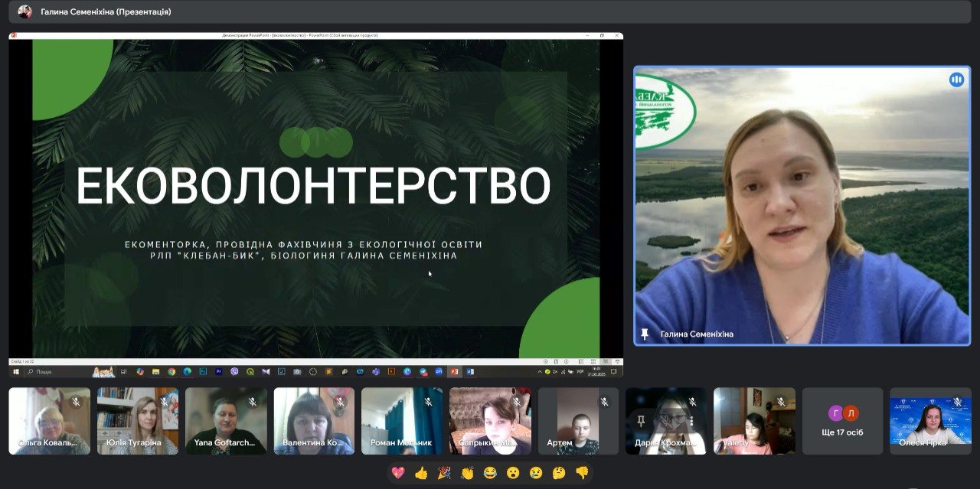Open the presenter avatar in the top bar
This screenshot has width=980, height=489.
(x=25, y=11)
